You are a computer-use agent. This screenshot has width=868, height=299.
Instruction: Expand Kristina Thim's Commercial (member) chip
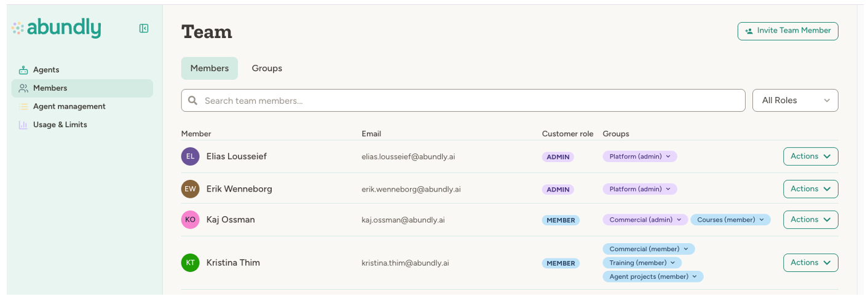(x=649, y=249)
